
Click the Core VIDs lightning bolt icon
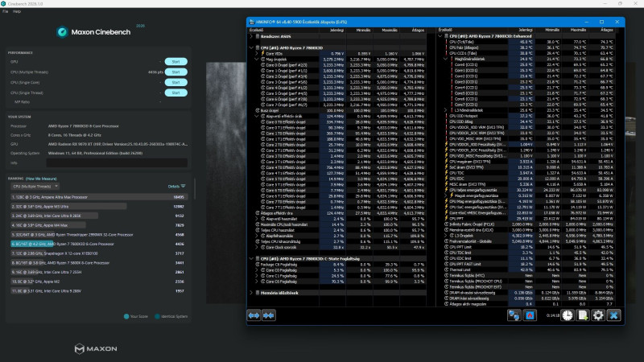(263, 53)
